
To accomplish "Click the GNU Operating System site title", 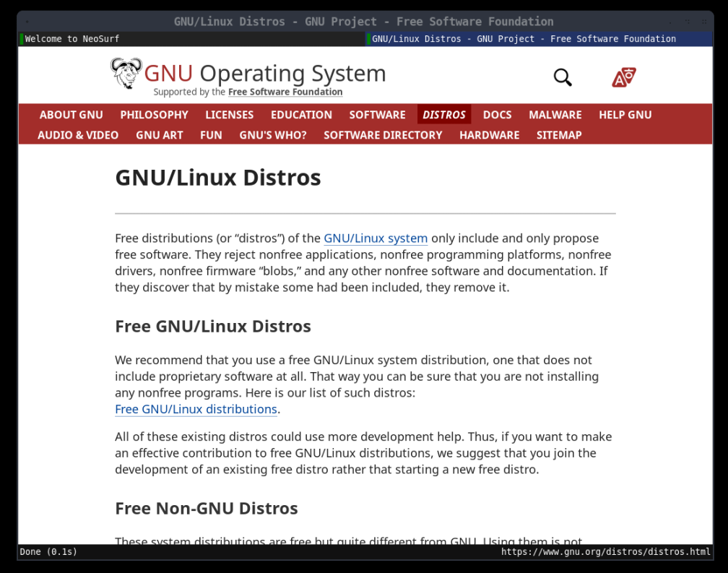I will pyautogui.click(x=264, y=74).
